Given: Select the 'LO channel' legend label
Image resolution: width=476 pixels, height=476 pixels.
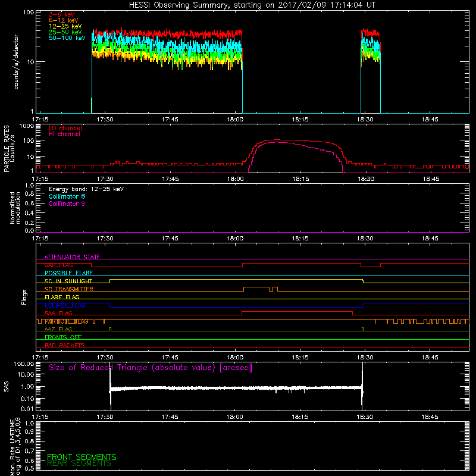Looking at the screenshot, I should (65, 128).
